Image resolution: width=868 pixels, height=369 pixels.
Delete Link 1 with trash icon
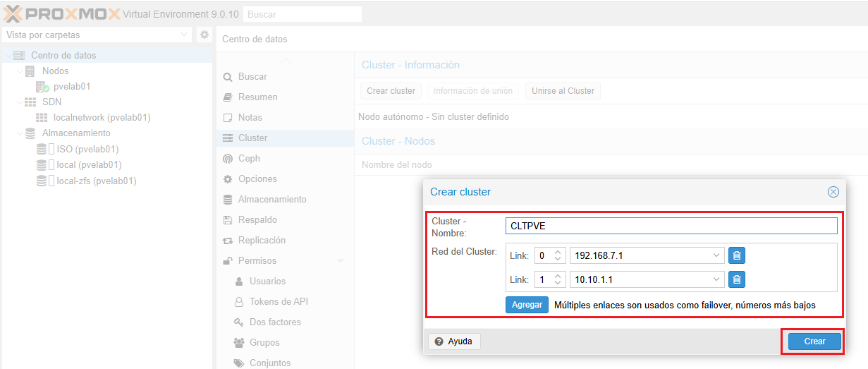pos(737,279)
